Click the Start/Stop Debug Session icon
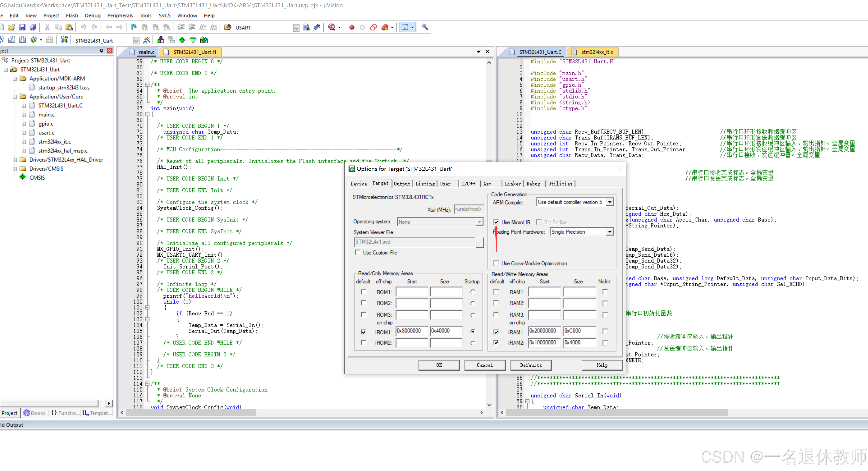 pyautogui.click(x=332, y=27)
